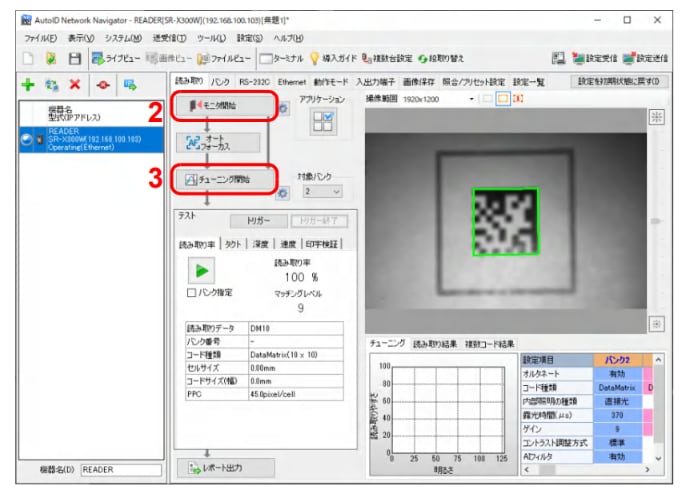Click device transfer icon with green arrow
Viewport: 693px width, 499px height.
(x=130, y=84)
